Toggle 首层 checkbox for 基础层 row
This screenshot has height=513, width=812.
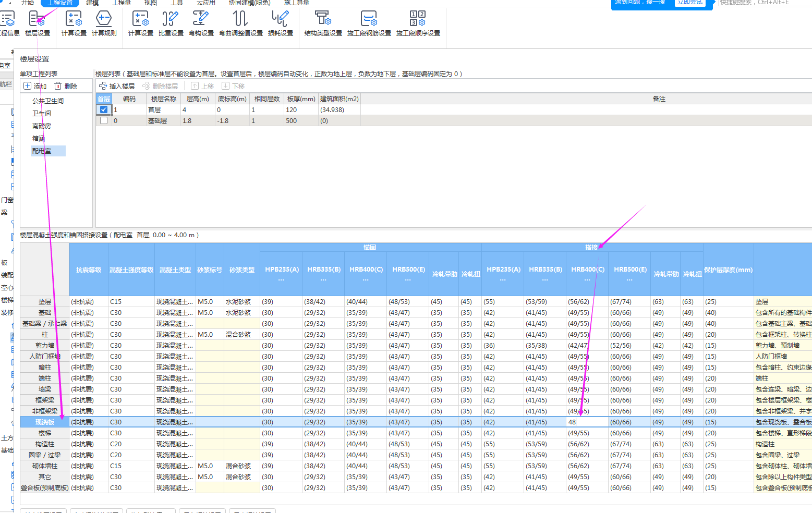[x=104, y=120]
